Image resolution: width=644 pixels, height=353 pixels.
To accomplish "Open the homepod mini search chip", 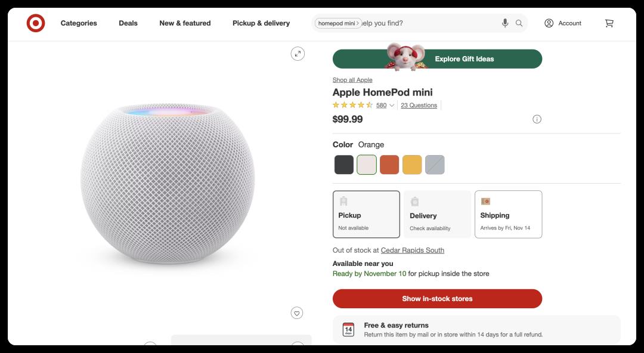I will click(338, 23).
